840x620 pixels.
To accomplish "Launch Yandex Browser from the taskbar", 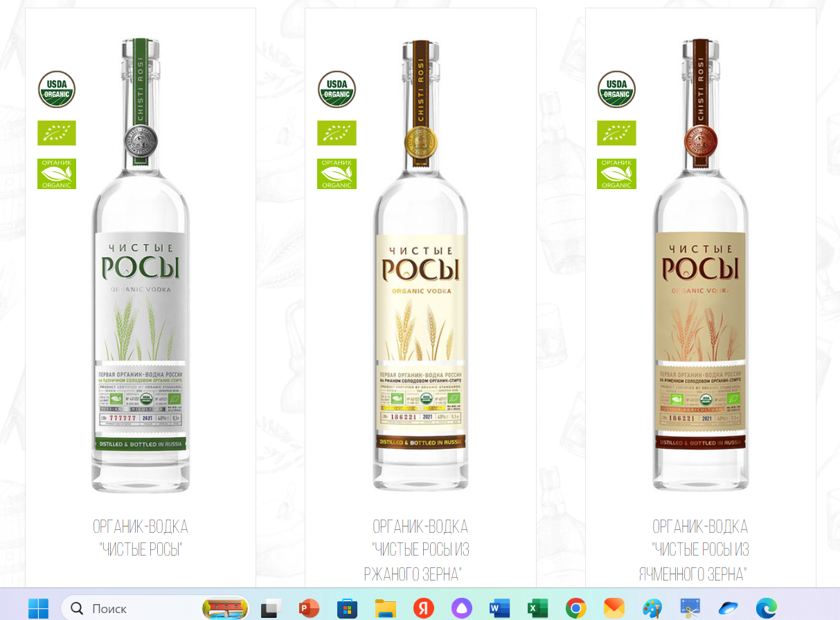I will 423,608.
